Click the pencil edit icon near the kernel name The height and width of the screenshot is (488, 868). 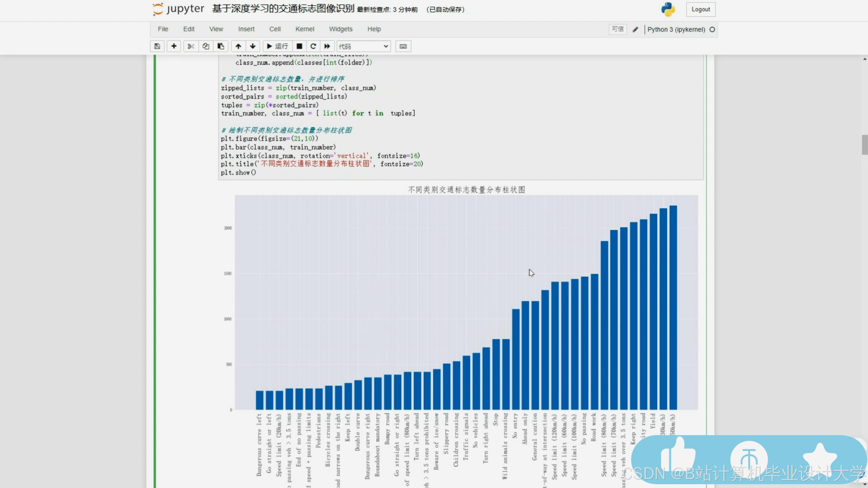tap(635, 29)
